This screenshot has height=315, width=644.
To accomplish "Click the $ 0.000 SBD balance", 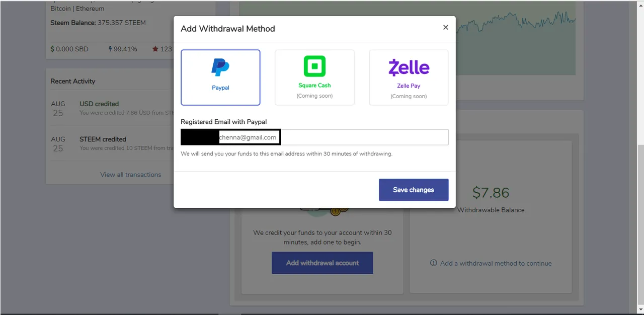I will [x=69, y=49].
